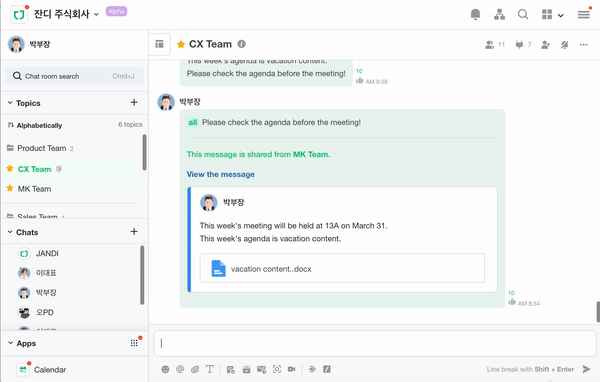The height and width of the screenshot is (382, 600).
Task: Click the JANDI logo in top left
Action: tap(19, 15)
